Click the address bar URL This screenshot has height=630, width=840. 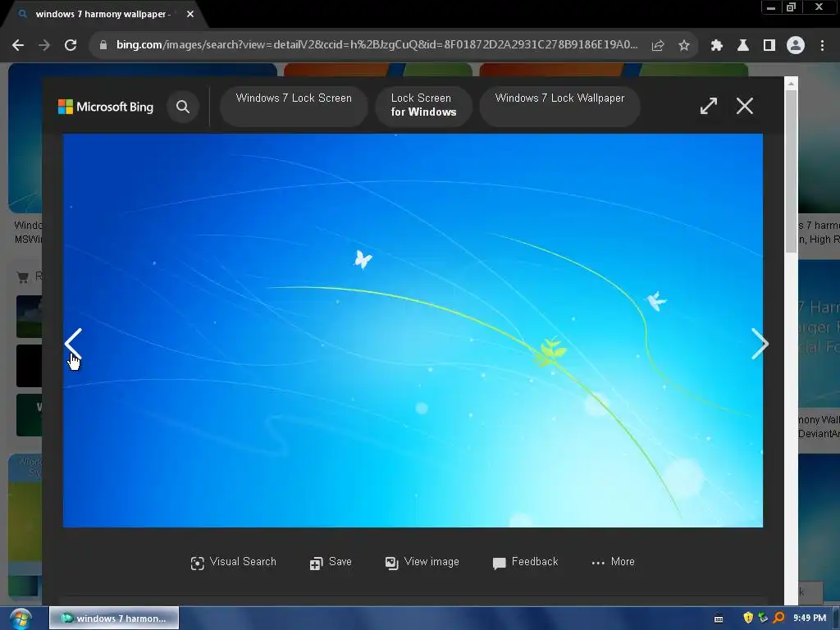[377, 45]
